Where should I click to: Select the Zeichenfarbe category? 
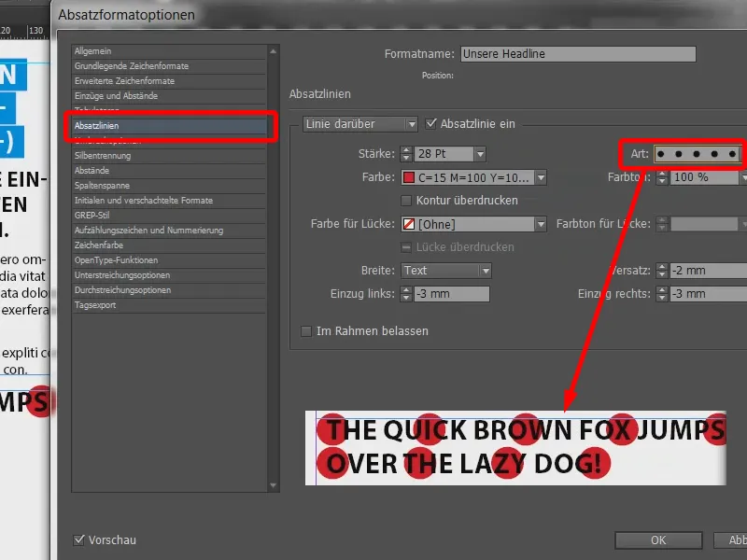tap(169, 245)
